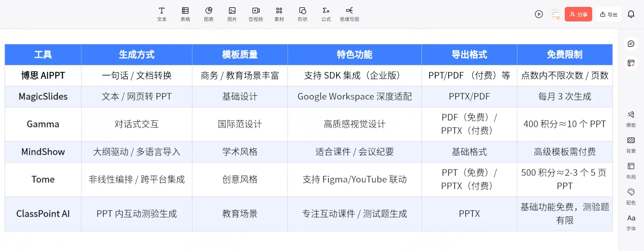This screenshot has height=251, width=644.
Task: Select the 免费限制 header cell
Action: pyautogui.click(x=565, y=55)
